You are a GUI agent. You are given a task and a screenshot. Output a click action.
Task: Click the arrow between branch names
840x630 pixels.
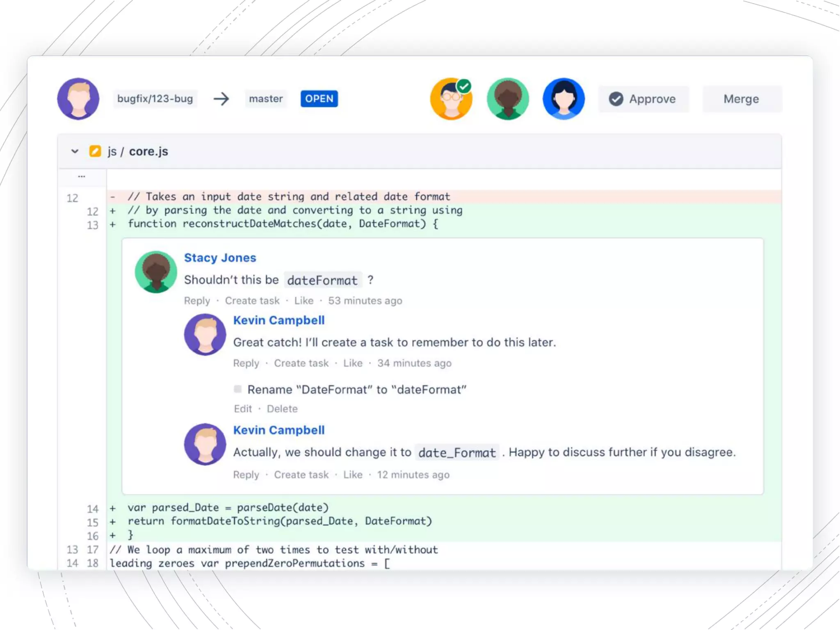point(221,99)
